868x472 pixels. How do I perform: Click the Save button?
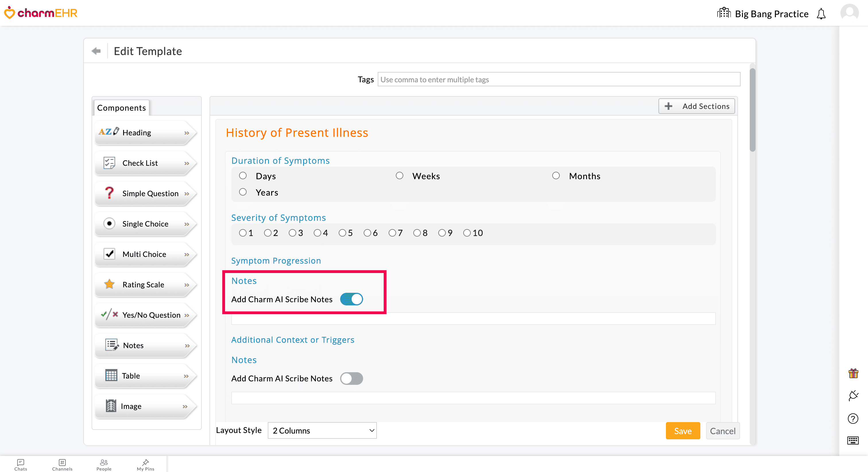click(x=683, y=431)
